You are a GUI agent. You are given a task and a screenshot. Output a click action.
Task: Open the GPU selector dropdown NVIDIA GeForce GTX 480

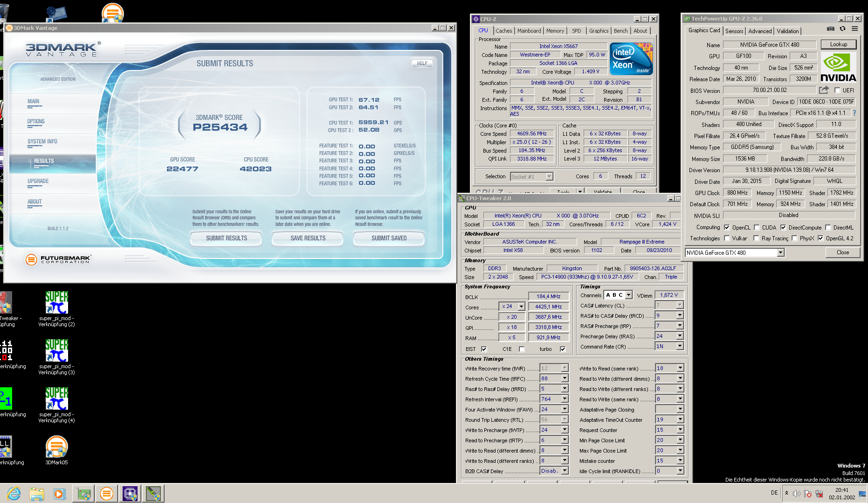coord(780,252)
